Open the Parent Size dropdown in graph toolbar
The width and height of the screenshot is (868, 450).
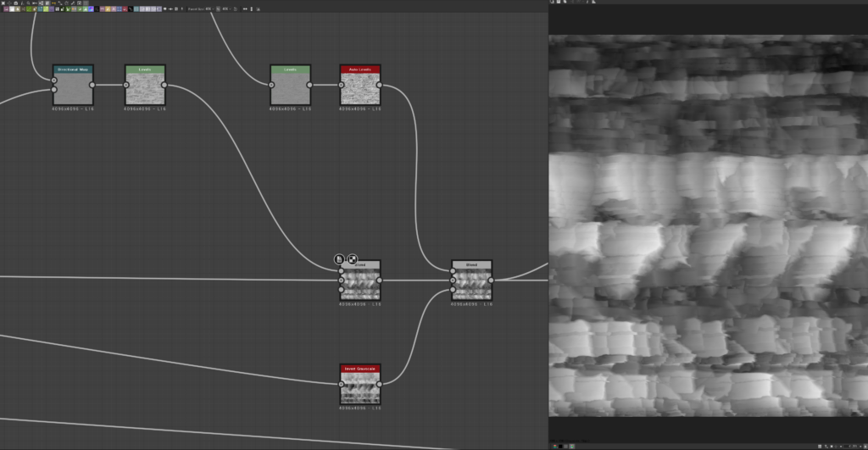(x=210, y=8)
